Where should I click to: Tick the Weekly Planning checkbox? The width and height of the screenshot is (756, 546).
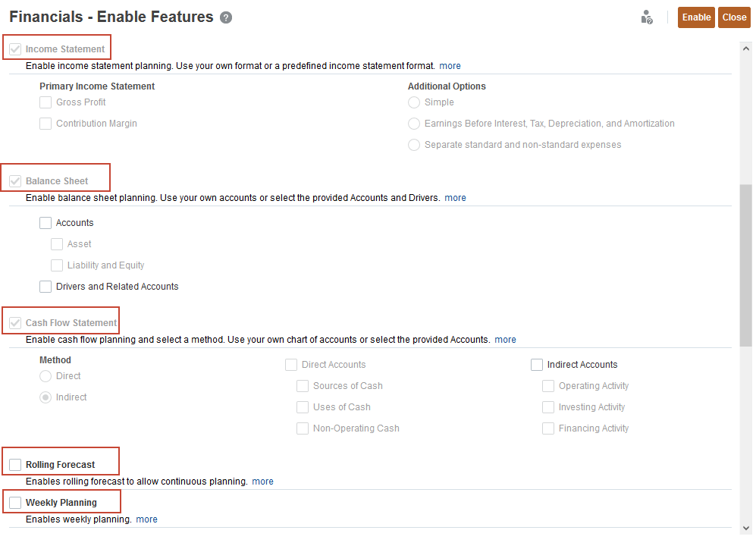[15, 503]
